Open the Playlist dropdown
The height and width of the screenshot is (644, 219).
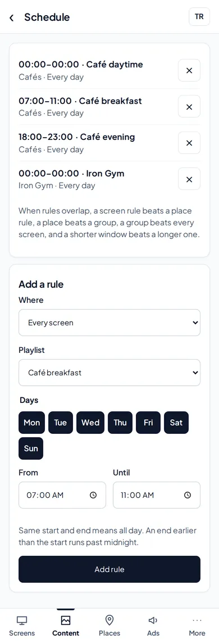click(x=109, y=373)
